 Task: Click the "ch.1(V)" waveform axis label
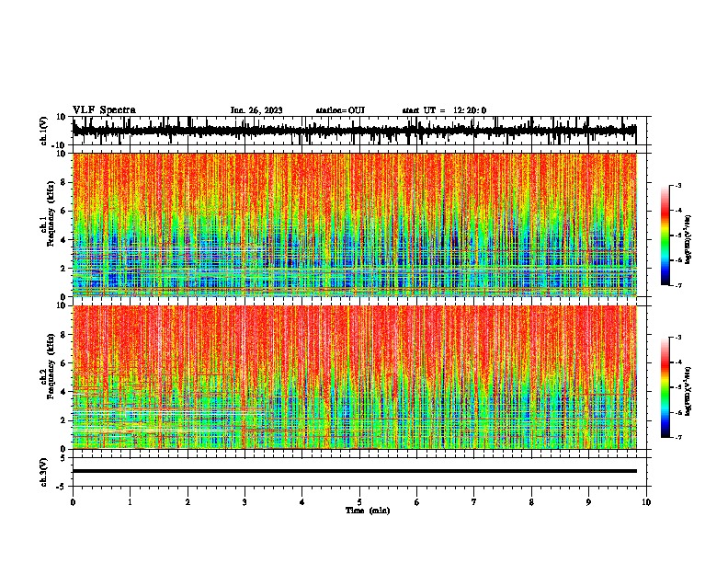pos(43,131)
